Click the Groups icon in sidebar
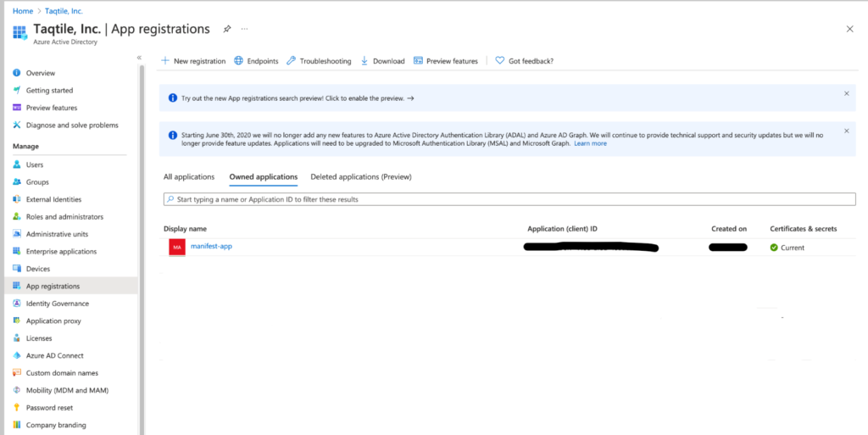The image size is (868, 435). 17,182
